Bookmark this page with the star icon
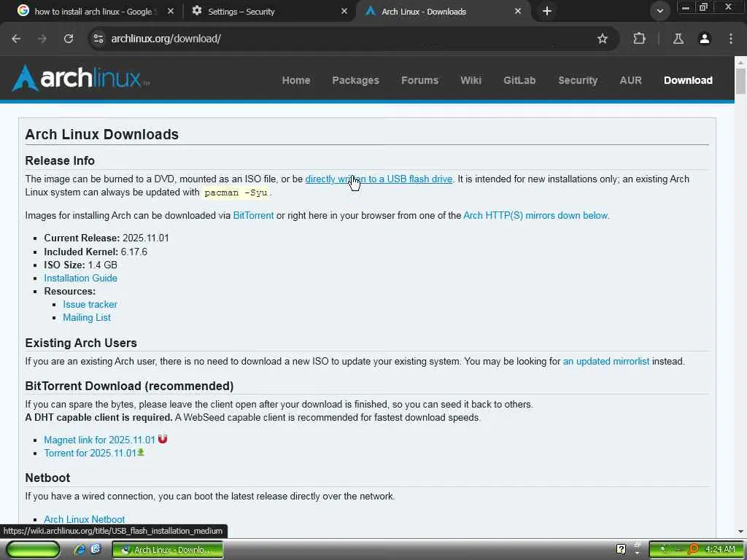The height and width of the screenshot is (560, 747). coord(602,39)
